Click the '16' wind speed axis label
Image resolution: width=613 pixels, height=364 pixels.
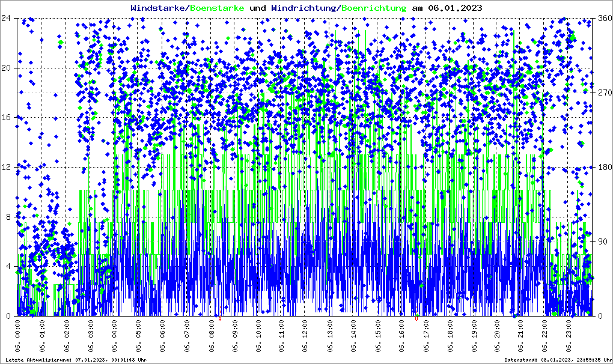click(5, 118)
